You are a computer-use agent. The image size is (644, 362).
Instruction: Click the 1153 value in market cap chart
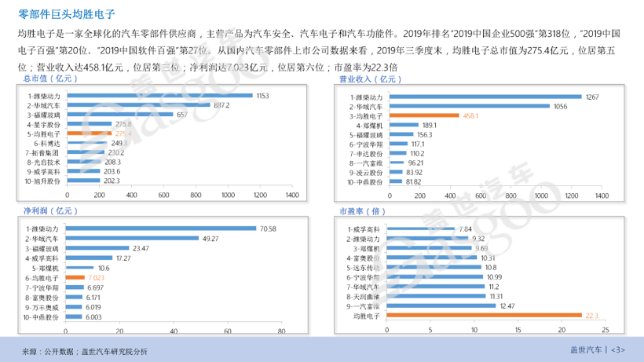[x=262, y=96]
